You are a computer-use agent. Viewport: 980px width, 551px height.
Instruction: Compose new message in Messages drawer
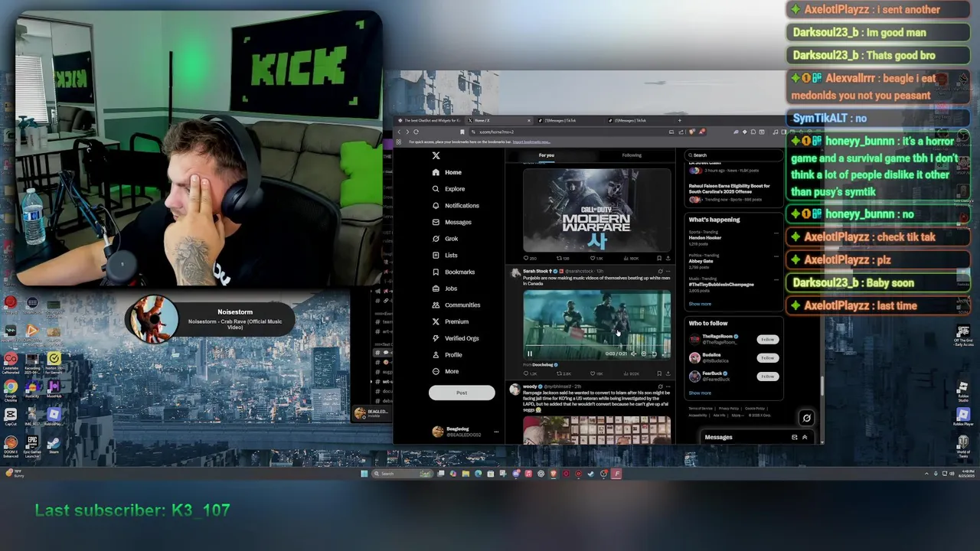pyautogui.click(x=794, y=437)
